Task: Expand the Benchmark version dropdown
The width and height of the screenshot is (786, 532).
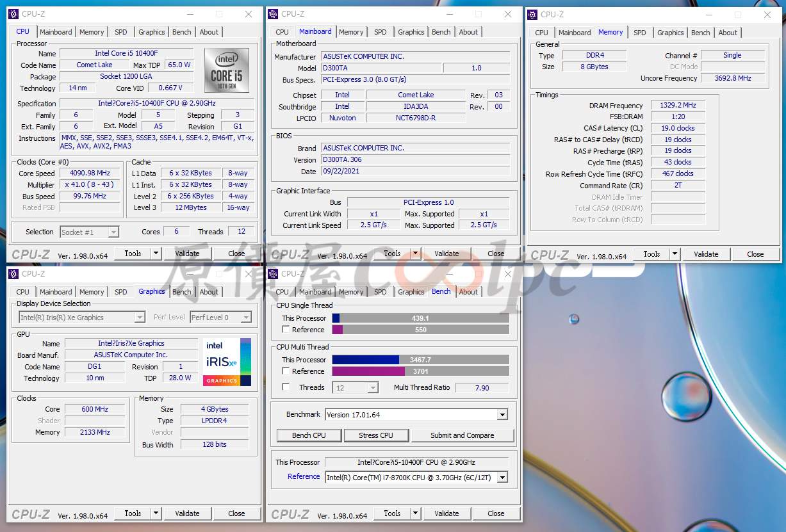Action: [502, 415]
